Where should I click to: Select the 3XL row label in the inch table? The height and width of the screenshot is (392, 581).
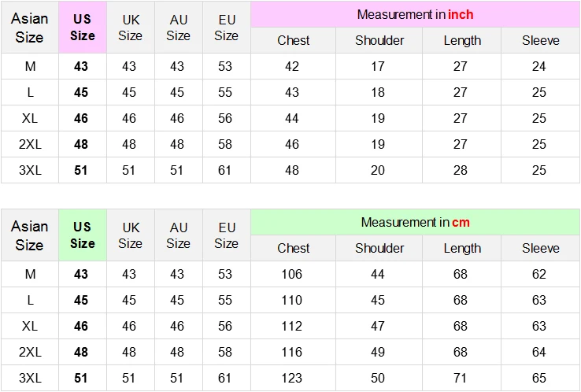[x=30, y=170]
